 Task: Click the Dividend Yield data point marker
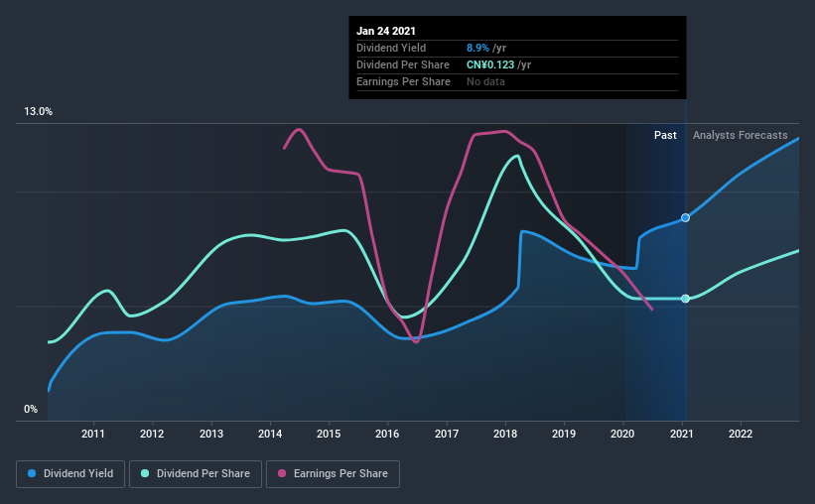point(686,217)
